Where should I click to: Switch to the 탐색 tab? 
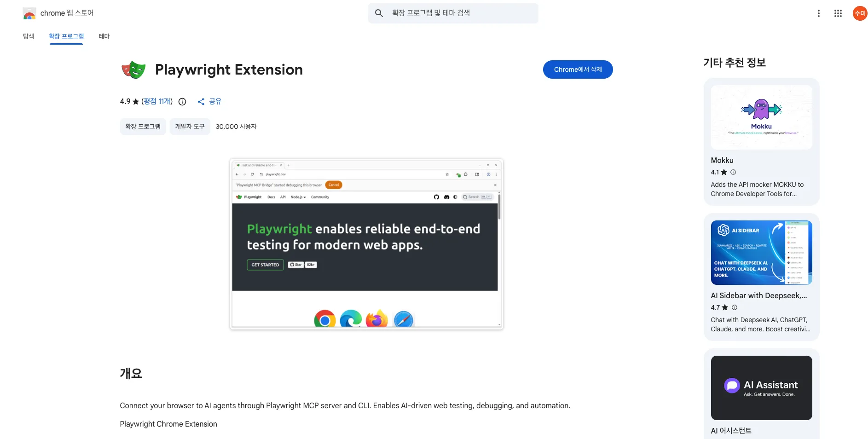click(29, 36)
